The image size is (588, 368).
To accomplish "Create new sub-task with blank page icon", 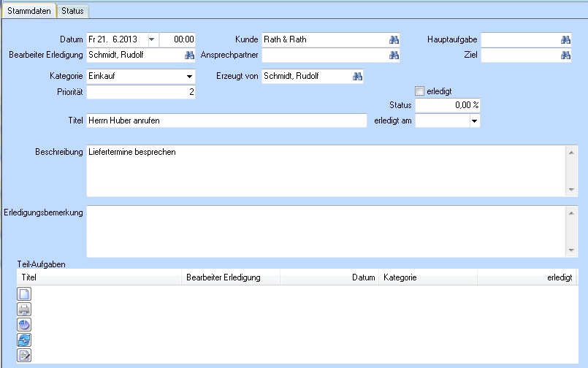I will click(x=24, y=294).
